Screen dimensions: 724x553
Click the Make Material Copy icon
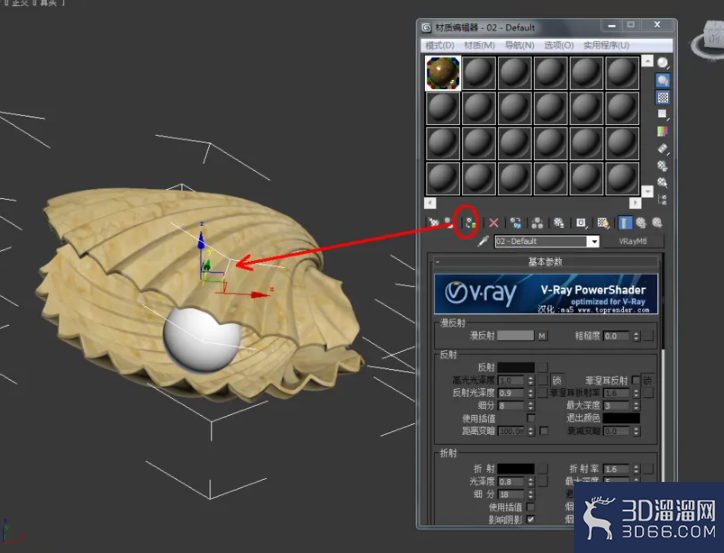(516, 223)
